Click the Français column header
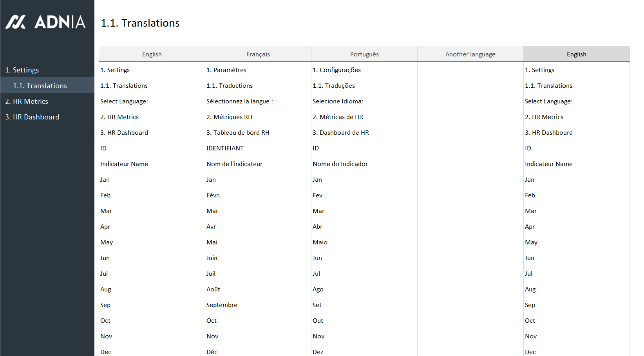 pyautogui.click(x=258, y=54)
